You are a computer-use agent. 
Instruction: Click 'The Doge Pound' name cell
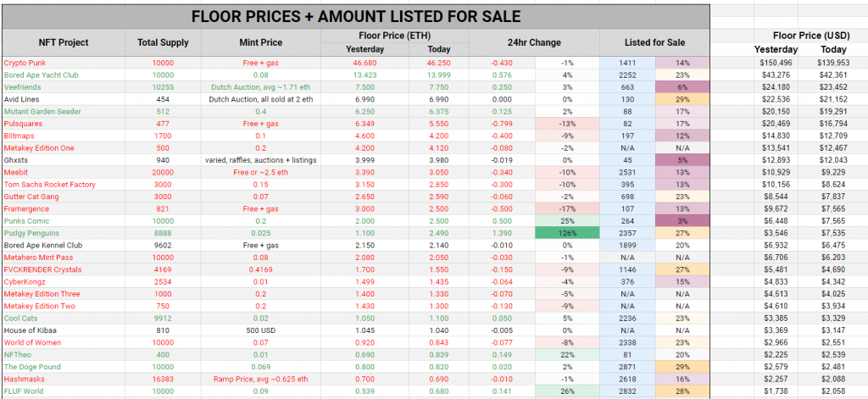click(64, 368)
